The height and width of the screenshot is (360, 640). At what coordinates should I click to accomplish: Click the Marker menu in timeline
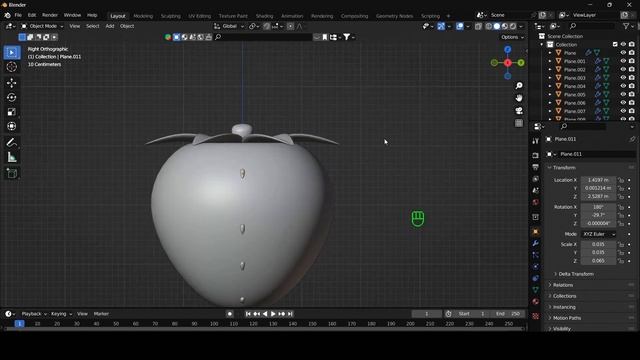click(x=101, y=314)
